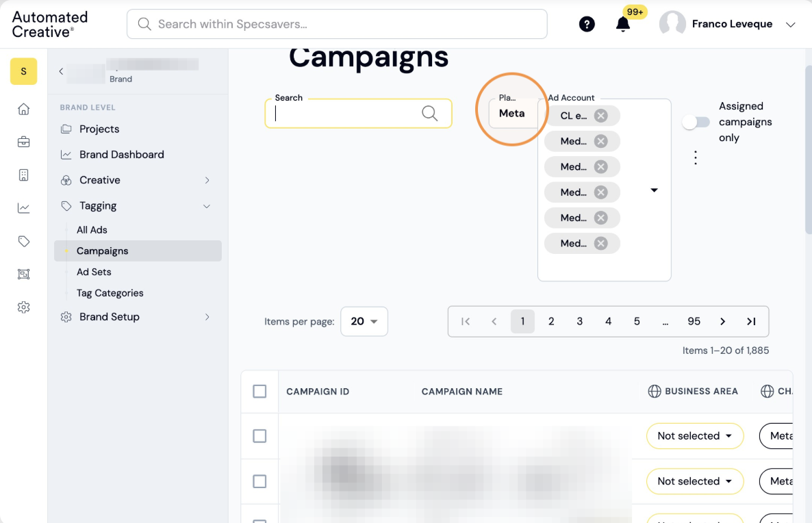Click the Search within Specsavers box

pyautogui.click(x=337, y=25)
